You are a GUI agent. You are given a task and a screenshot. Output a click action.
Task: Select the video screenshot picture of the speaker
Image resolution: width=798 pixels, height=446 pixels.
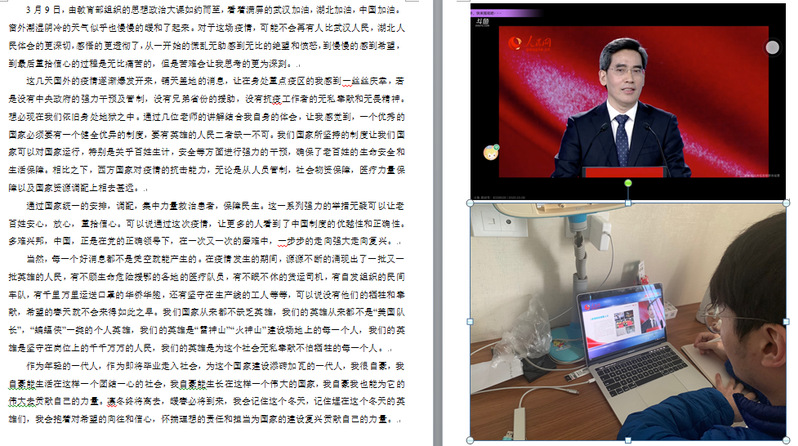coord(628,101)
